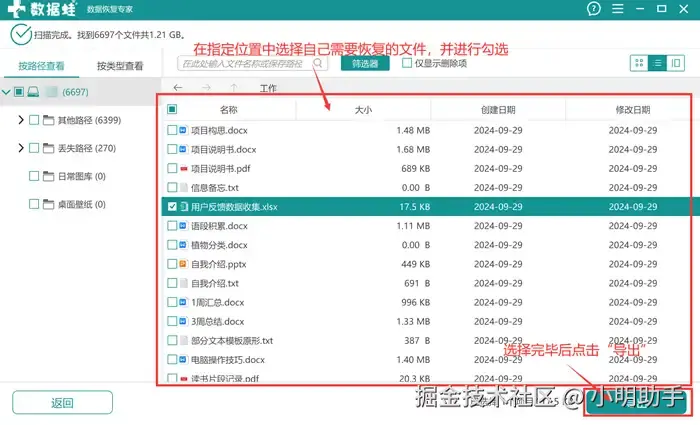Switch to list view layout
The width and height of the screenshot is (700, 425).
pyautogui.click(x=657, y=63)
